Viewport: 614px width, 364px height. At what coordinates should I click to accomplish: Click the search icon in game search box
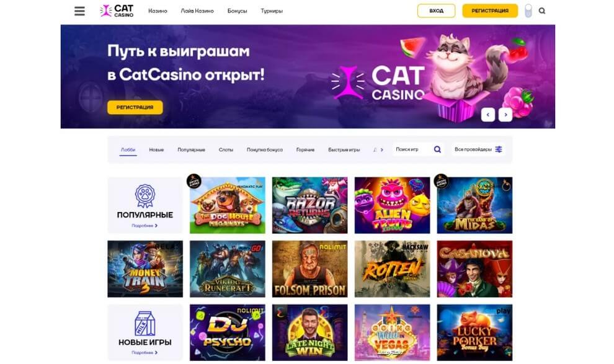pos(437,149)
